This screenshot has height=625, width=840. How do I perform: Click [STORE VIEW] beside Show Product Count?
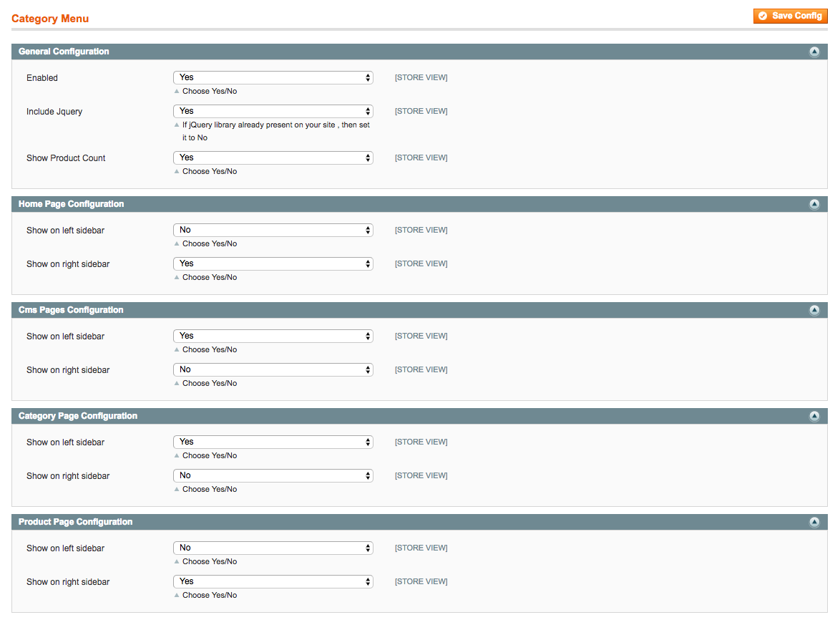pos(421,158)
